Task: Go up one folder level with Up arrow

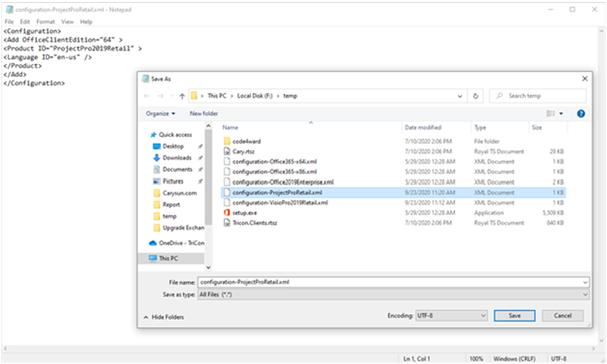Action: click(x=182, y=96)
